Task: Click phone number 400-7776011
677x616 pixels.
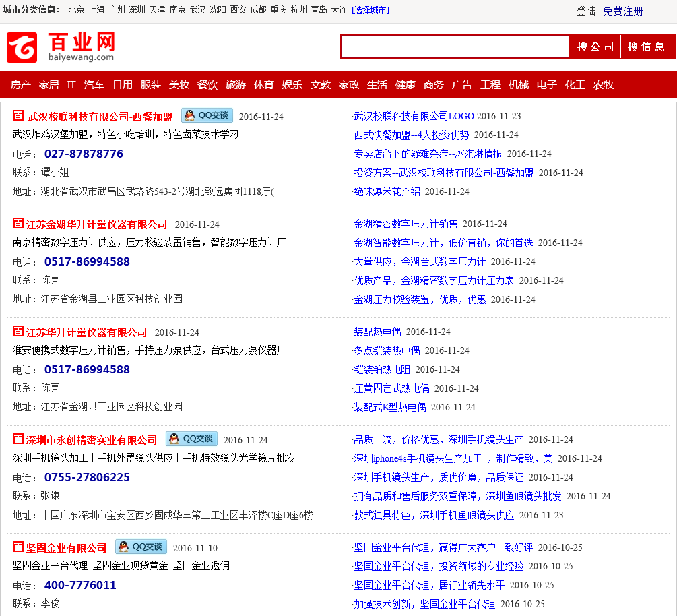Action: tap(80, 585)
